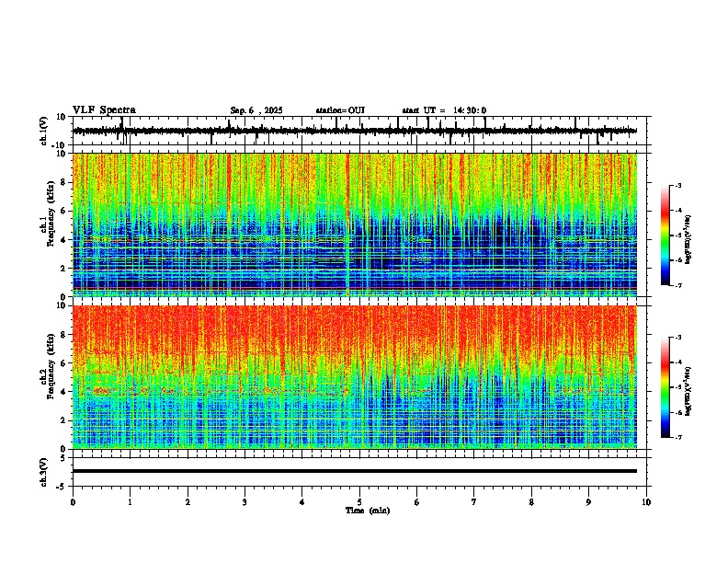Click time axis tick label "9"
This screenshot has height=563, width=728.
click(588, 502)
